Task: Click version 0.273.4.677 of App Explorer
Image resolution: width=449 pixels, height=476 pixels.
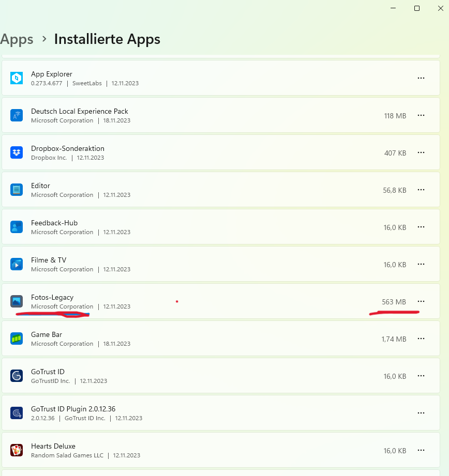Action: coord(47,83)
